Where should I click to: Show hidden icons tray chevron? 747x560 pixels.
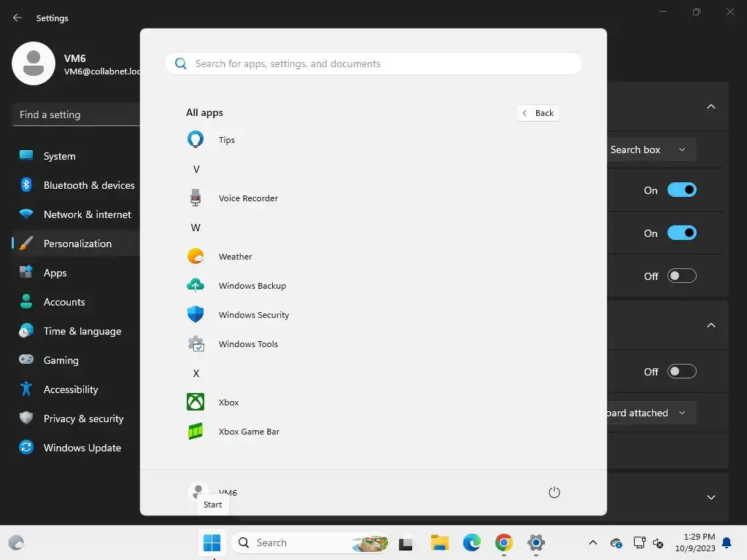592,542
